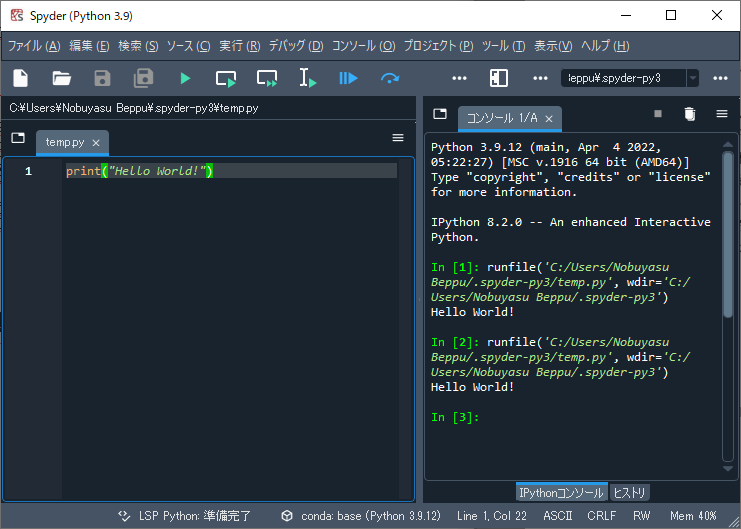The width and height of the screenshot is (741, 529).
Task: Click the In [3]: console prompt line
Action: [x=456, y=417]
